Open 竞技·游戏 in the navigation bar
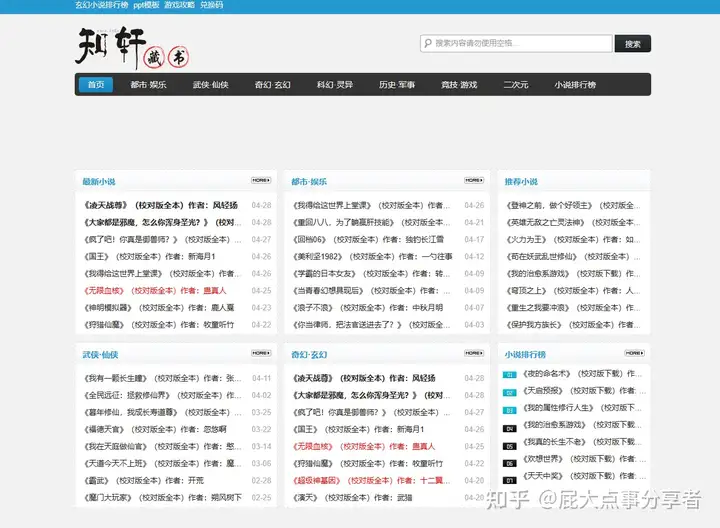Viewport: 720px width, 528px height. pyautogui.click(x=459, y=84)
